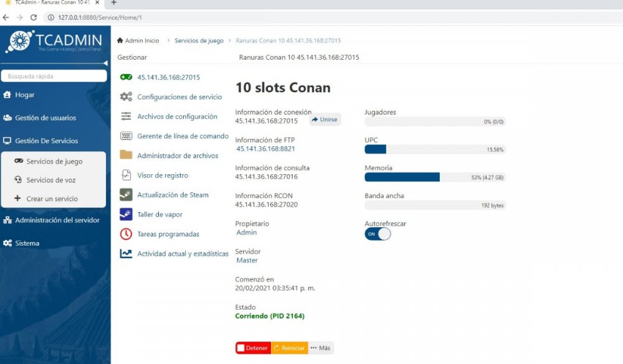Screen dimensions: 623x364
Task: Open the Steam Workshop 'Taller de vapor' icon
Action: pos(126,215)
